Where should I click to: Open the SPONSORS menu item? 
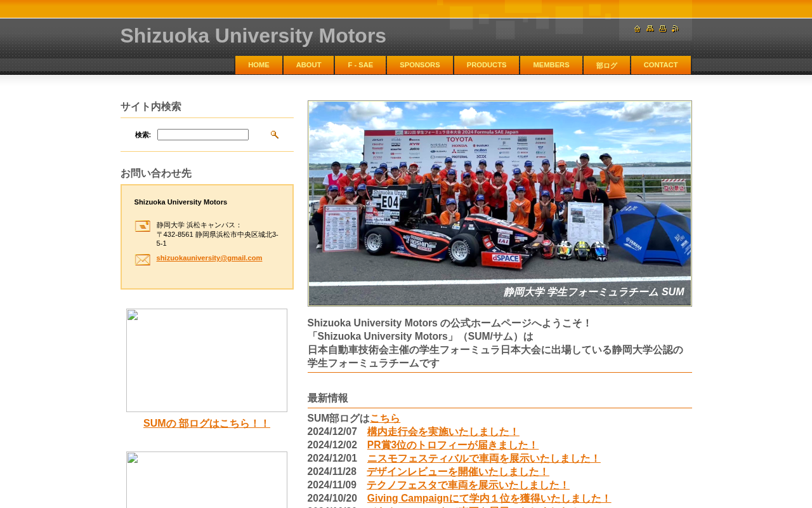tap(420, 65)
